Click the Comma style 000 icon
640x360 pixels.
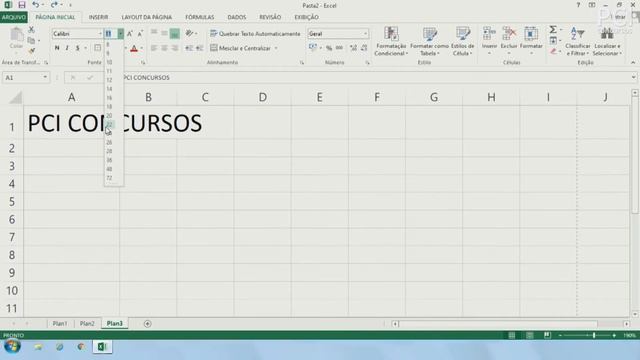(x=339, y=48)
